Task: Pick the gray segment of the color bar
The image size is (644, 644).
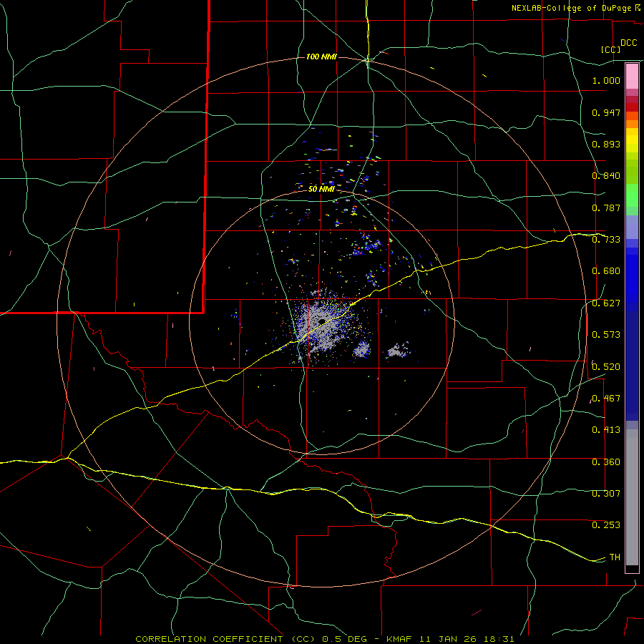Action: point(632,497)
